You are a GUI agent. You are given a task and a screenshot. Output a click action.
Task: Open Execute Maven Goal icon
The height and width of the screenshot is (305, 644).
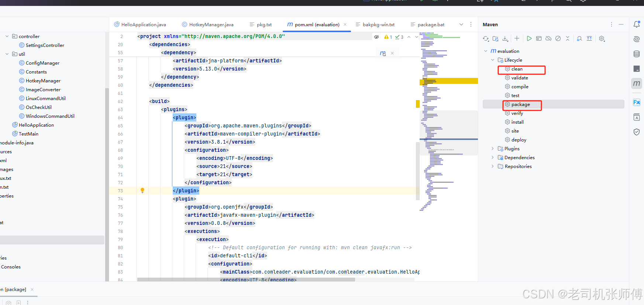tap(539, 38)
